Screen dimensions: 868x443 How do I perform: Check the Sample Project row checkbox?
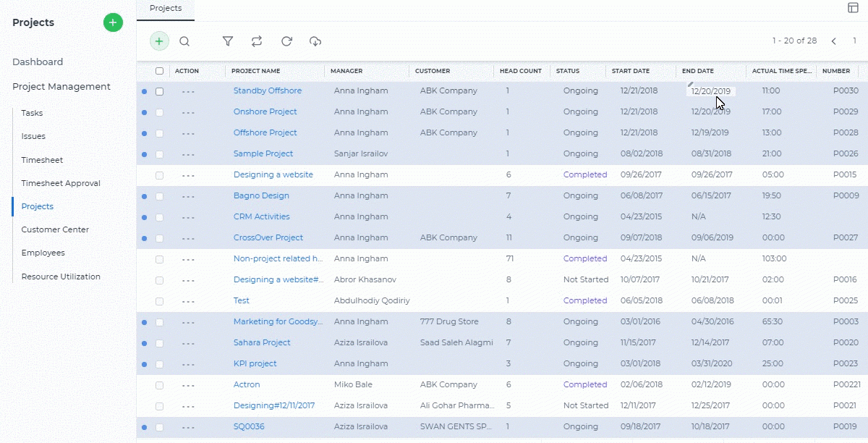click(160, 155)
